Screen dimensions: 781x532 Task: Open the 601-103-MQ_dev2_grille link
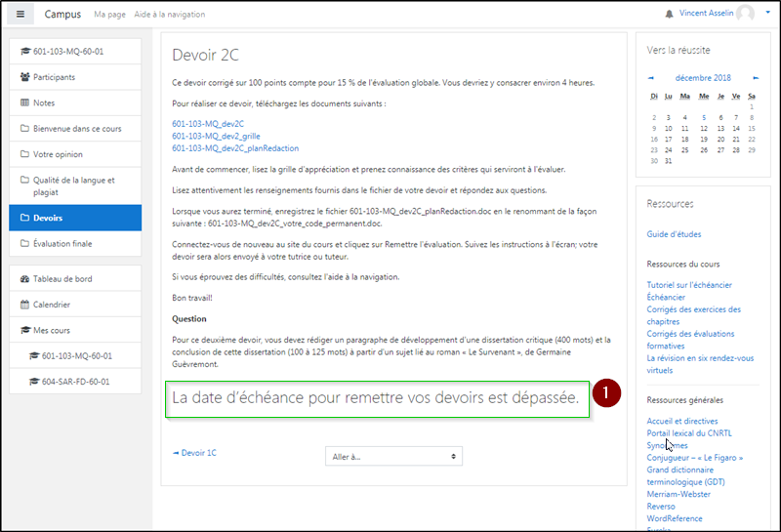point(216,136)
